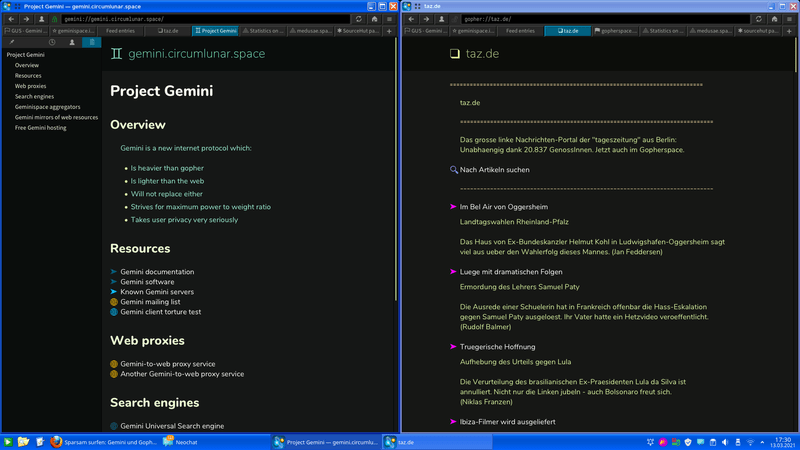Open the clock showing 17:30 in the tray

tap(783, 442)
